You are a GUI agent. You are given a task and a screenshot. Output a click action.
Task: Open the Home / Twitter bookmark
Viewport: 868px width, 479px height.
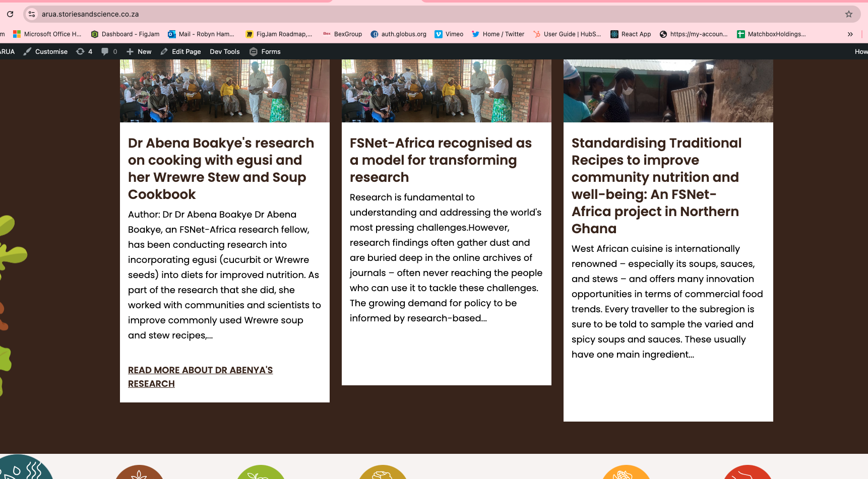[x=498, y=34]
